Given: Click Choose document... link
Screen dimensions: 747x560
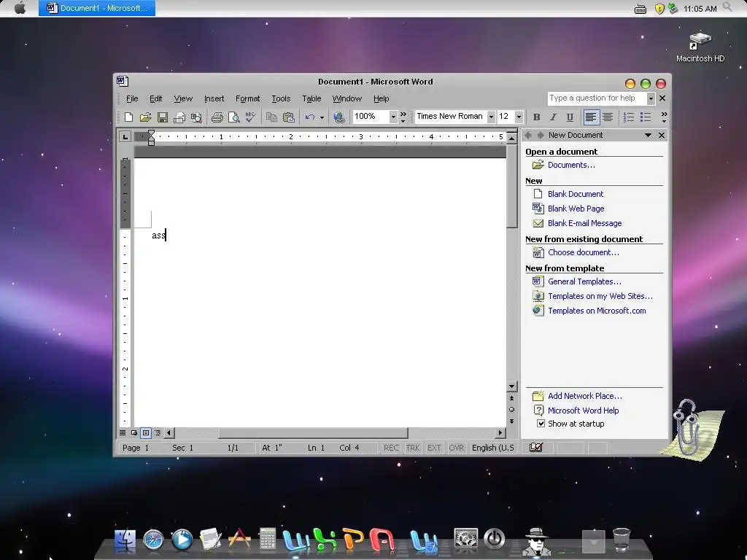Looking at the screenshot, I should (584, 252).
